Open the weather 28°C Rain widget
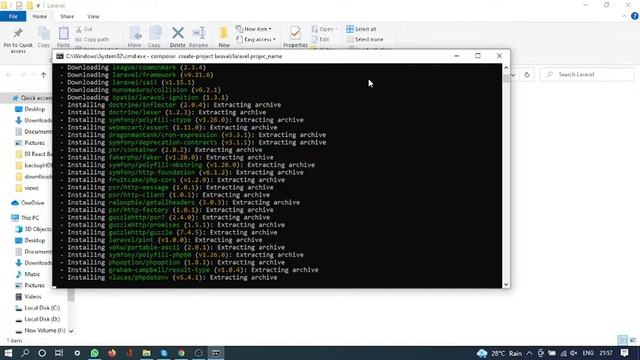 pos(499,353)
